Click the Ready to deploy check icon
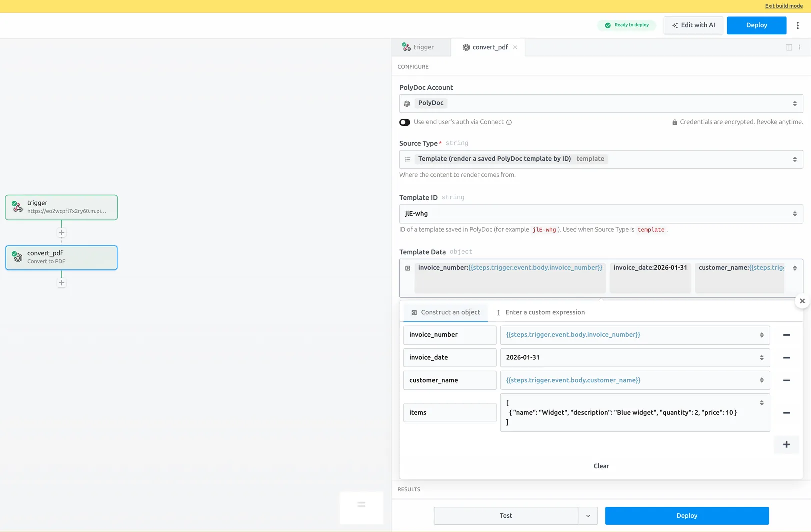Screen dimensions: 811x532 pyautogui.click(x=608, y=25)
